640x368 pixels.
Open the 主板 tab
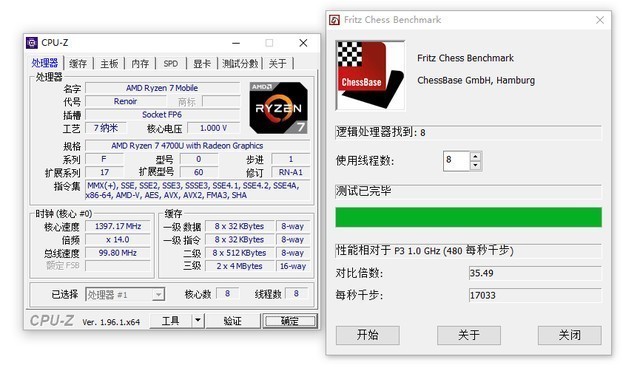point(109,64)
